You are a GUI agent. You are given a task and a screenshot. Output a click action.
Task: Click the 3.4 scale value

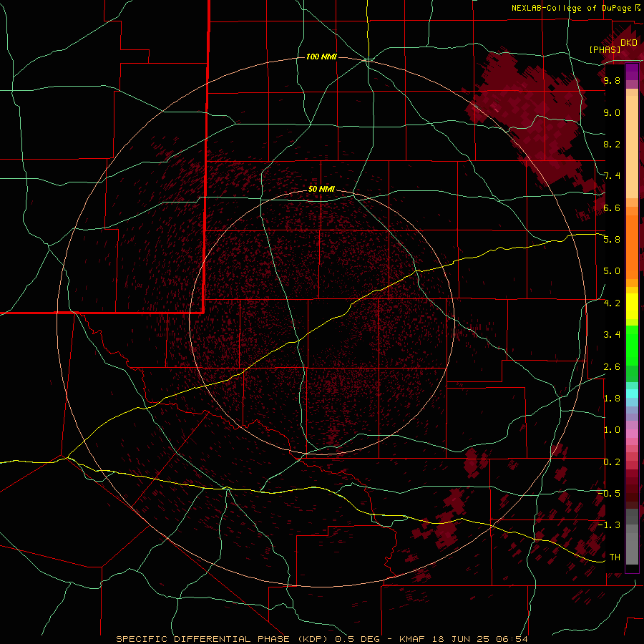point(612,335)
